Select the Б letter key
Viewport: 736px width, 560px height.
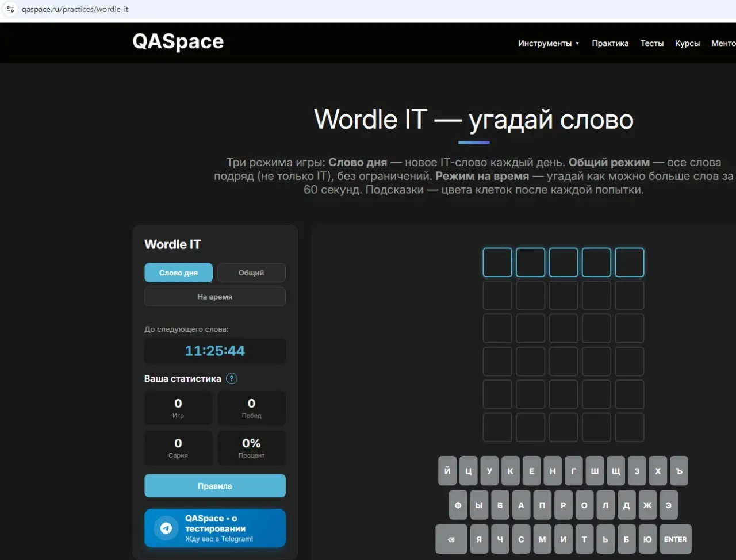click(626, 539)
